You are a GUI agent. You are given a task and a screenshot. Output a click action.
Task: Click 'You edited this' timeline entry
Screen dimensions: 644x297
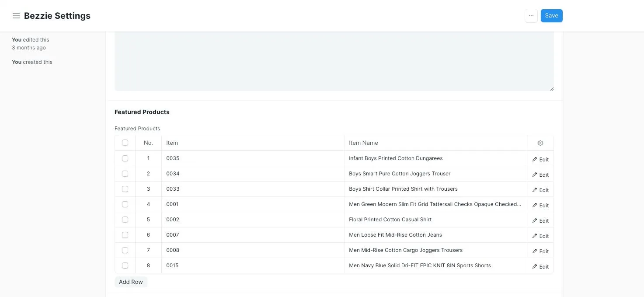31,40
